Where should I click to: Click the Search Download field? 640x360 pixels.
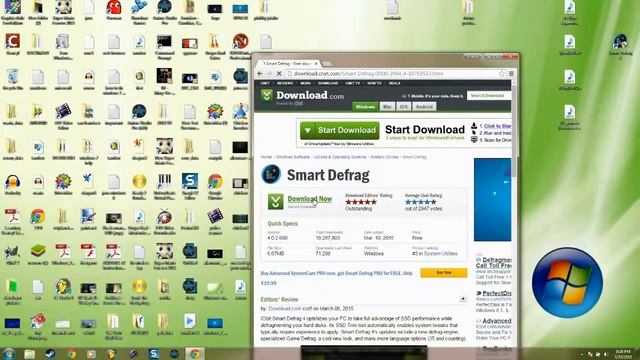coord(489,96)
